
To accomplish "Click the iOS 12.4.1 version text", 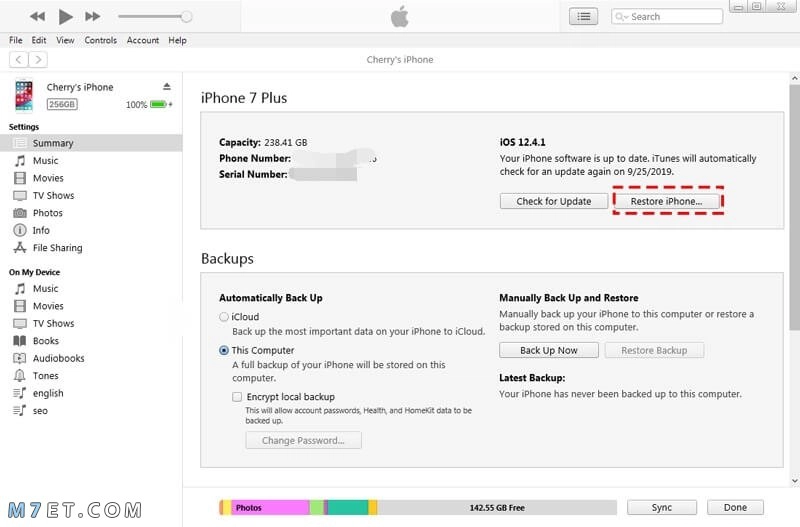I will (522, 142).
